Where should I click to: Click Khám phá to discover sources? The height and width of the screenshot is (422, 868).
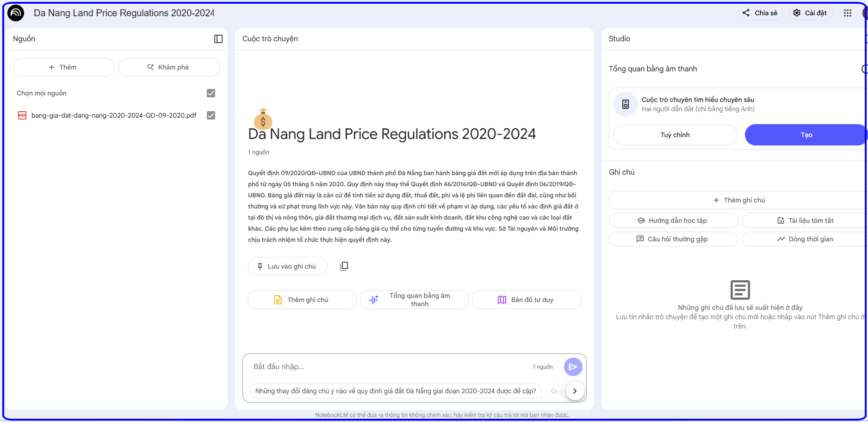point(169,67)
